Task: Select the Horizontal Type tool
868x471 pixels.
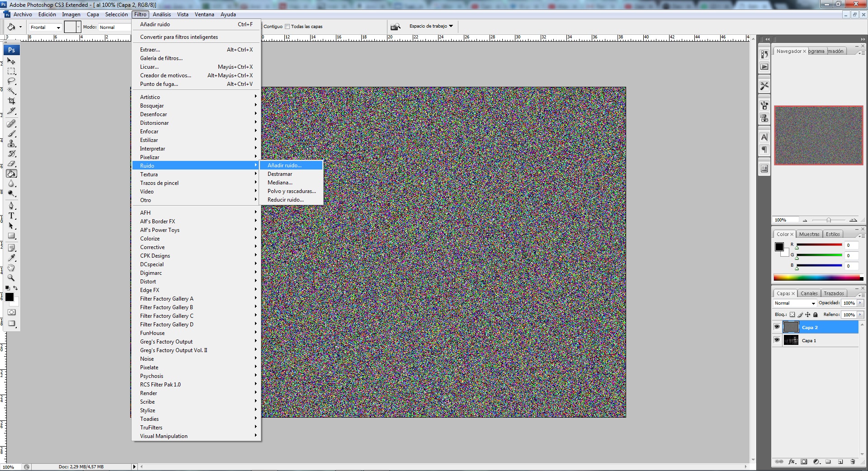Action: 12,216
